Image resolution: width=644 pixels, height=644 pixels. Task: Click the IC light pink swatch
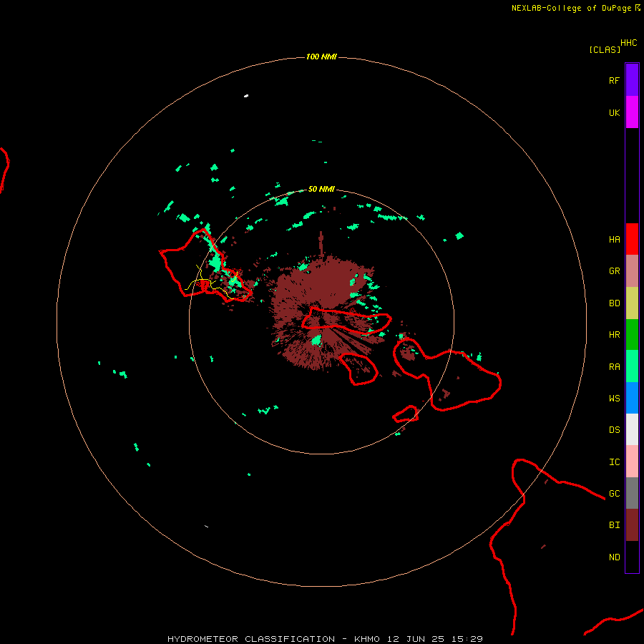pyautogui.click(x=632, y=462)
